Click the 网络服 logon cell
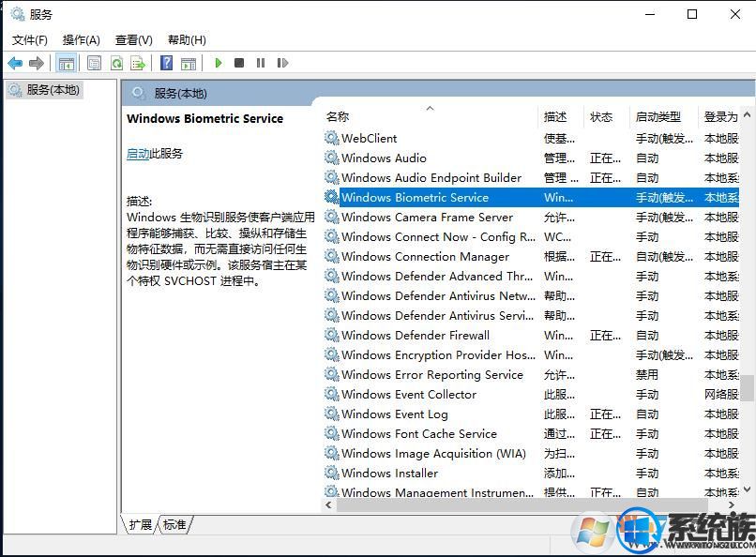Viewport: 756px width, 557px height. 721,395
